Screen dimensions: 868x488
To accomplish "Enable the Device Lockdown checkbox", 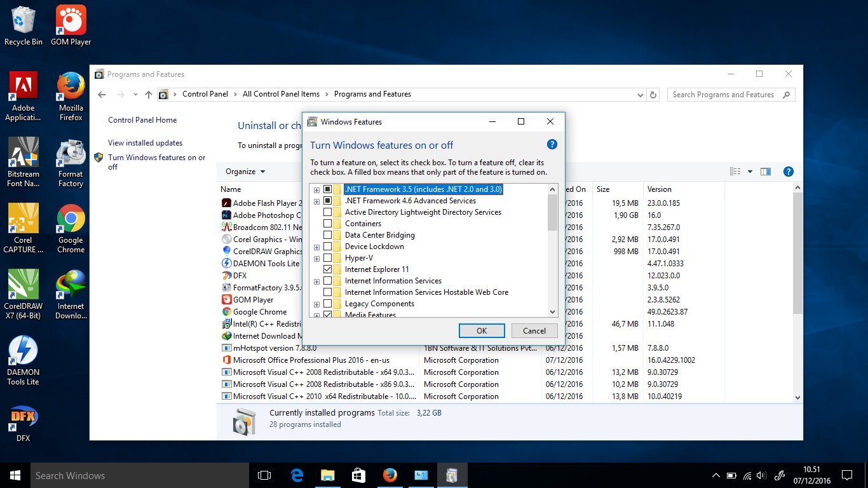I will coord(328,247).
